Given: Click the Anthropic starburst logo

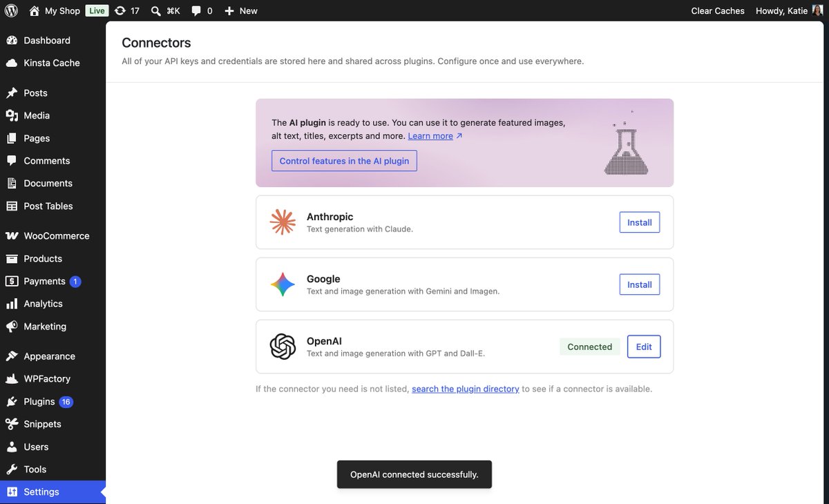Looking at the screenshot, I should pyautogui.click(x=283, y=222).
